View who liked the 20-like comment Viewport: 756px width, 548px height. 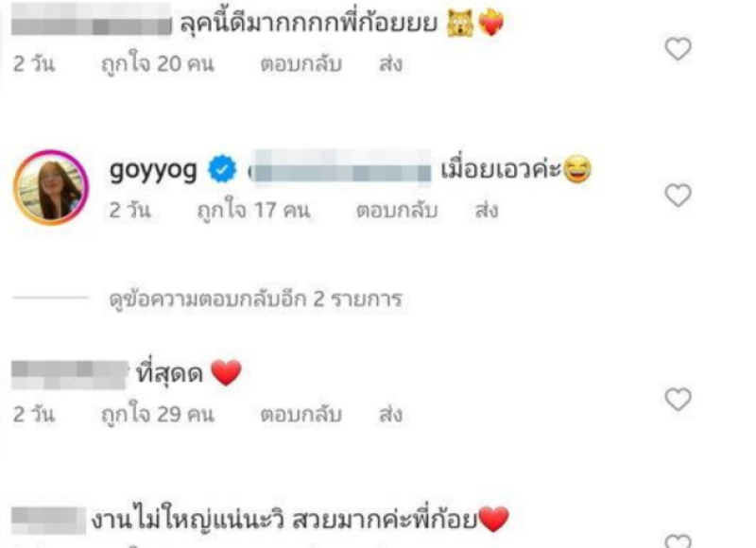(x=157, y=64)
